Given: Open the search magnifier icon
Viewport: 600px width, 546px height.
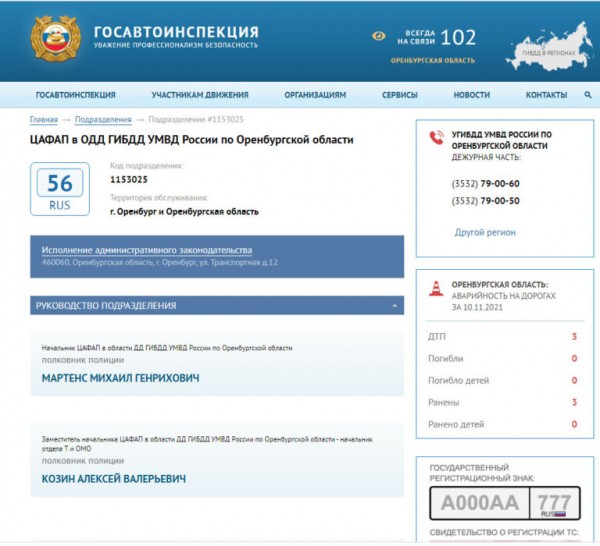Looking at the screenshot, I should pos(588,95).
